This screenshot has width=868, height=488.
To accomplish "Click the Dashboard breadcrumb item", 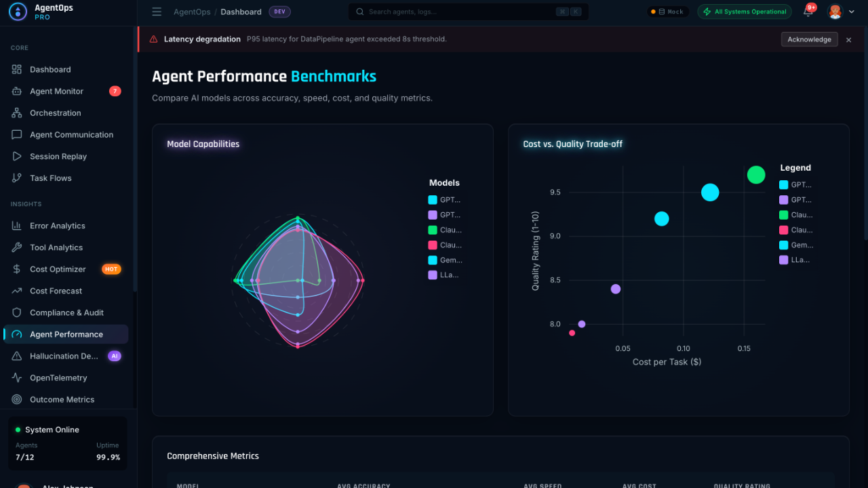I will [x=241, y=12].
